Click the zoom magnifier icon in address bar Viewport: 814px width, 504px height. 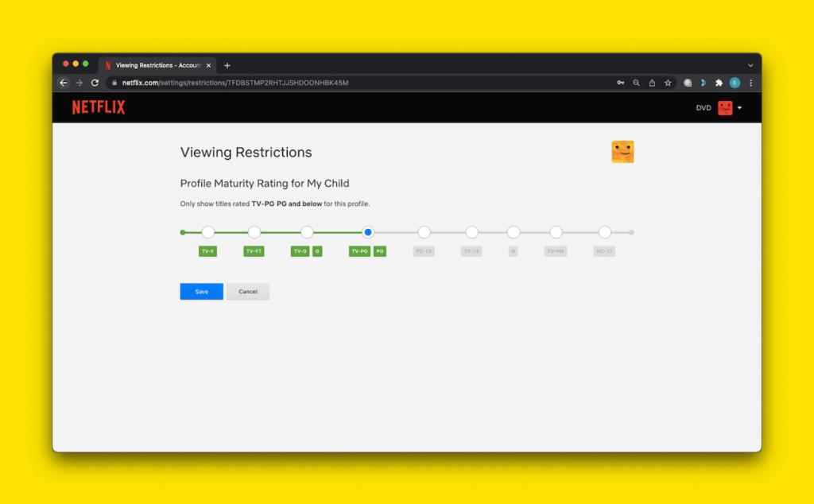[x=636, y=83]
